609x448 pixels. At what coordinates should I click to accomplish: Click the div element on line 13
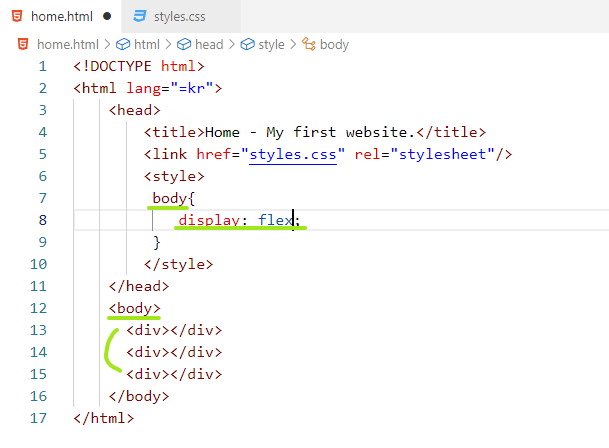[174, 330]
